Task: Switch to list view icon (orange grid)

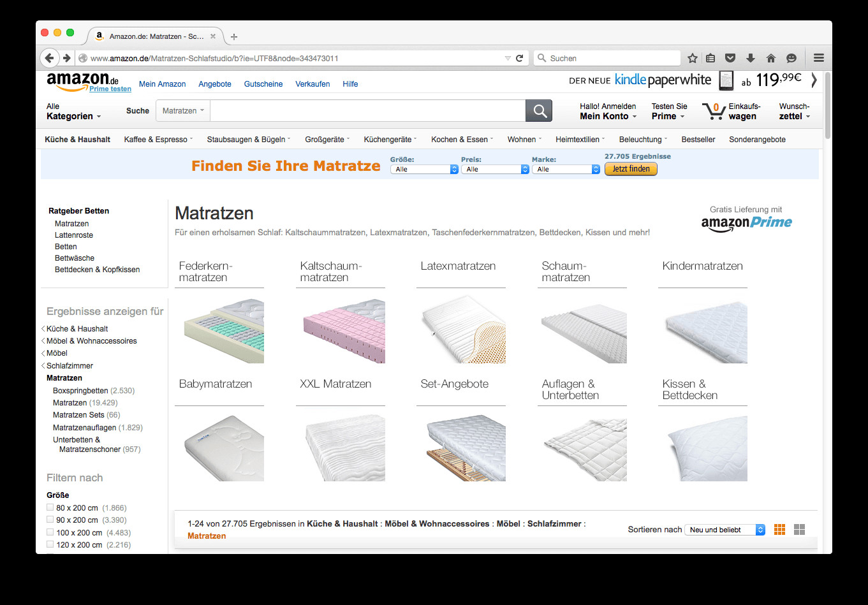Action: click(x=779, y=530)
